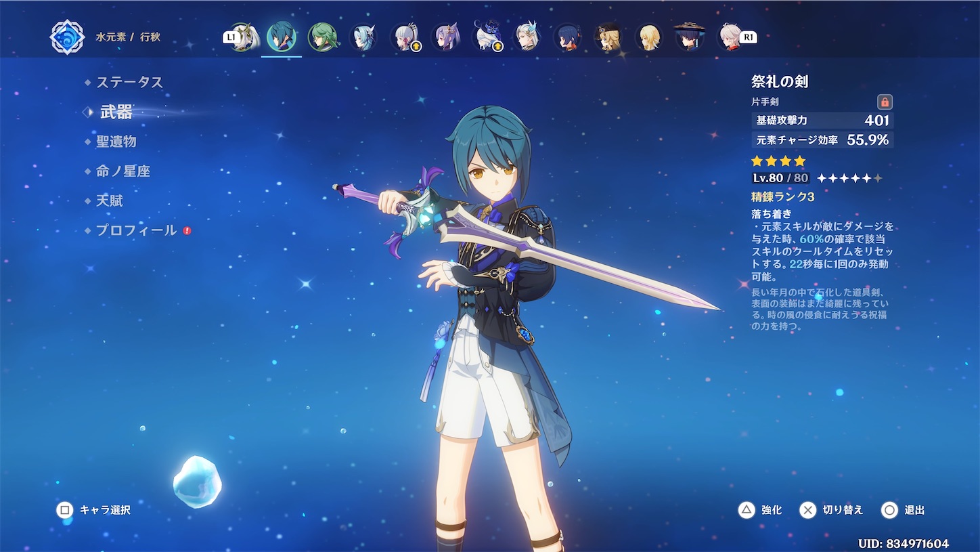Image resolution: width=980 pixels, height=552 pixels.
Task: Open the ステータス menu
Action: (129, 82)
